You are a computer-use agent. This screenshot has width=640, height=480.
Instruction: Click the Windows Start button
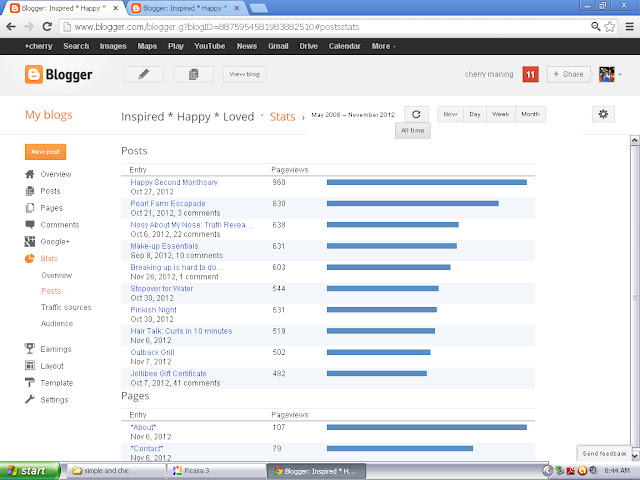[x=29, y=471]
